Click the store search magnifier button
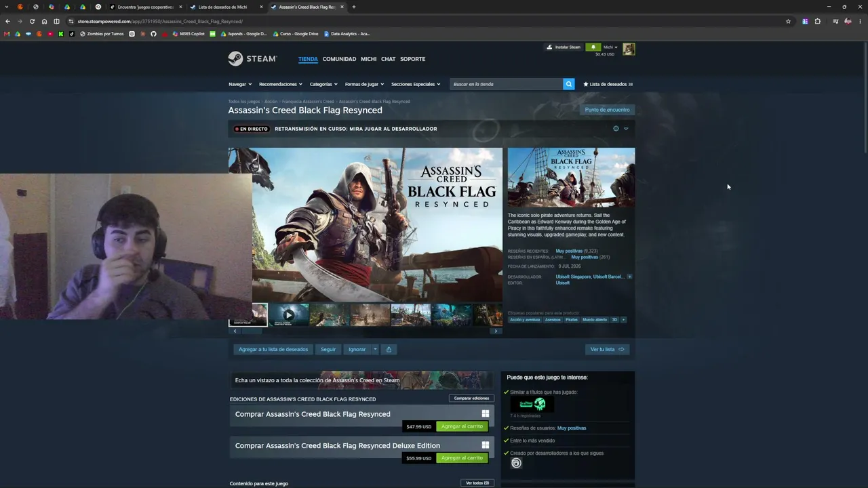The image size is (868, 488). click(568, 84)
